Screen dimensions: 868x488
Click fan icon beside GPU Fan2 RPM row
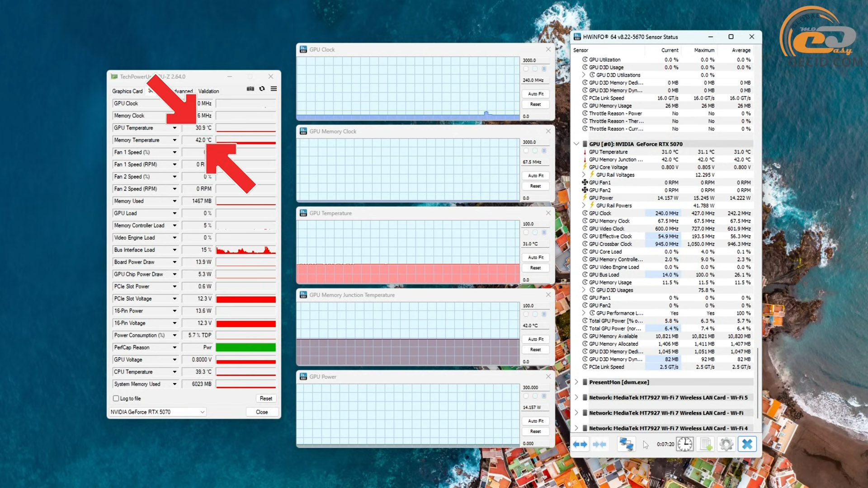[585, 190]
